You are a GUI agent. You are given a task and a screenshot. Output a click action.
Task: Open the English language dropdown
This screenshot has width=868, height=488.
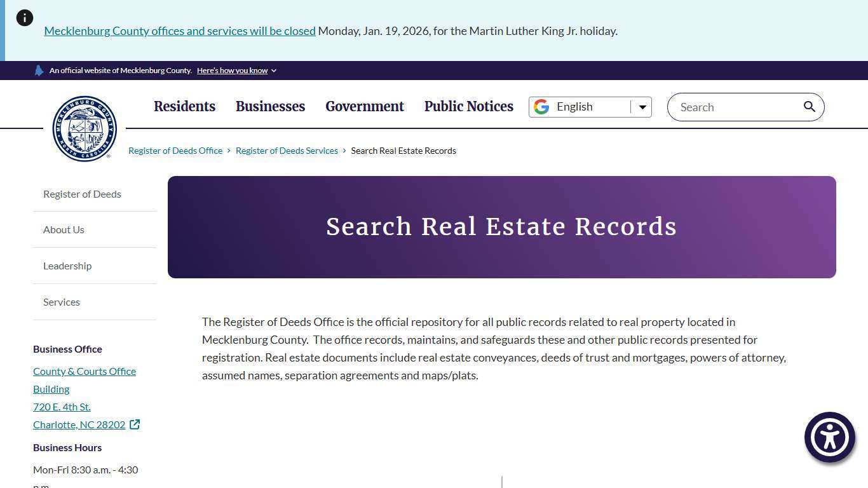[642, 107]
